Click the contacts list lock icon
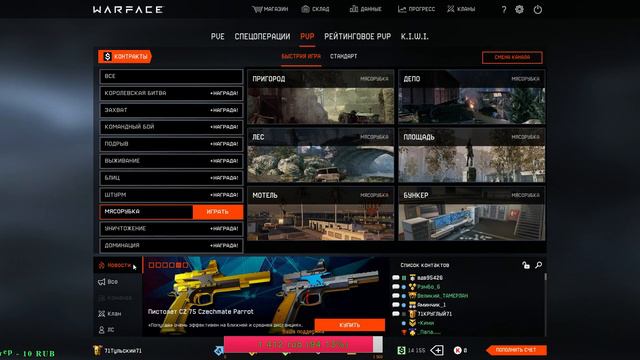 [x=526, y=265]
